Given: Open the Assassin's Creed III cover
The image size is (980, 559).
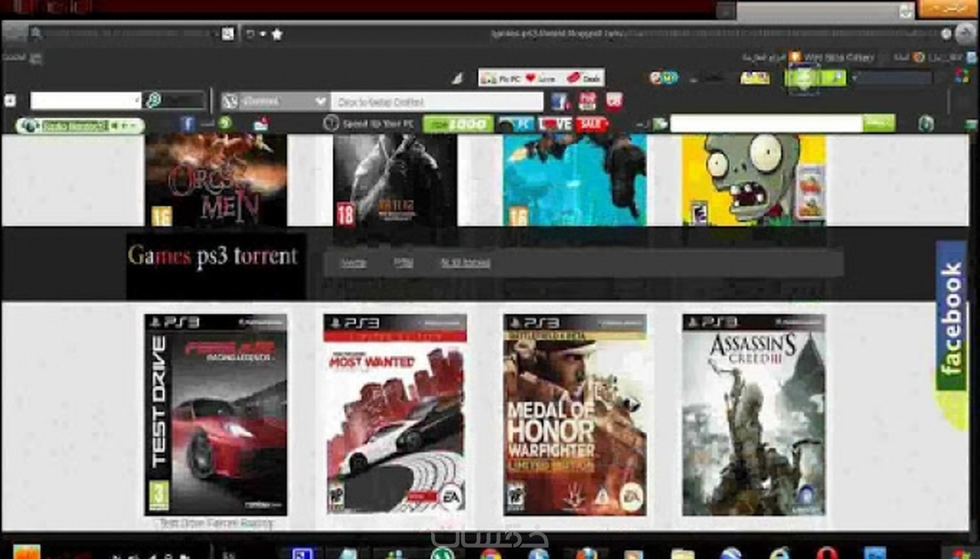Looking at the screenshot, I should point(754,414).
